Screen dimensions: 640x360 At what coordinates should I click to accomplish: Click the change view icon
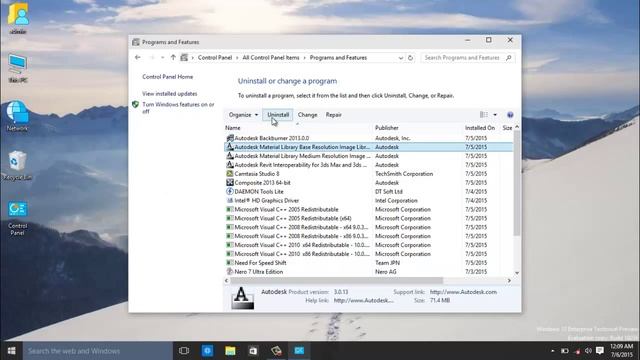484,115
